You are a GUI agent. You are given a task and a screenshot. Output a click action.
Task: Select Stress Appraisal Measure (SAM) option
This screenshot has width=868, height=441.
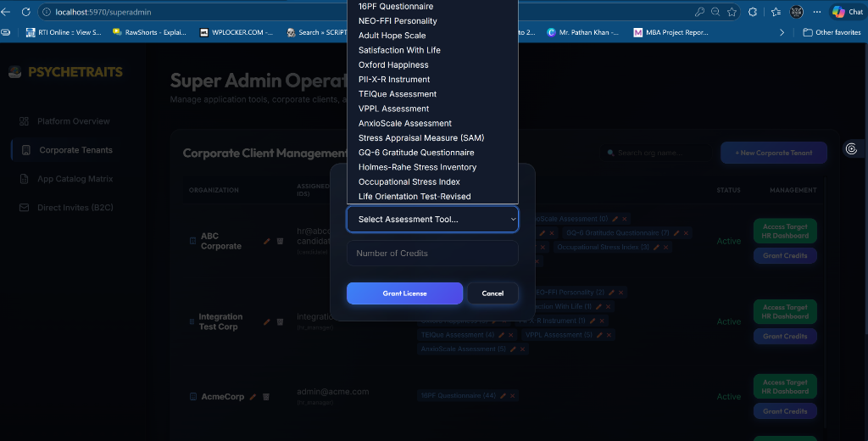point(432,138)
